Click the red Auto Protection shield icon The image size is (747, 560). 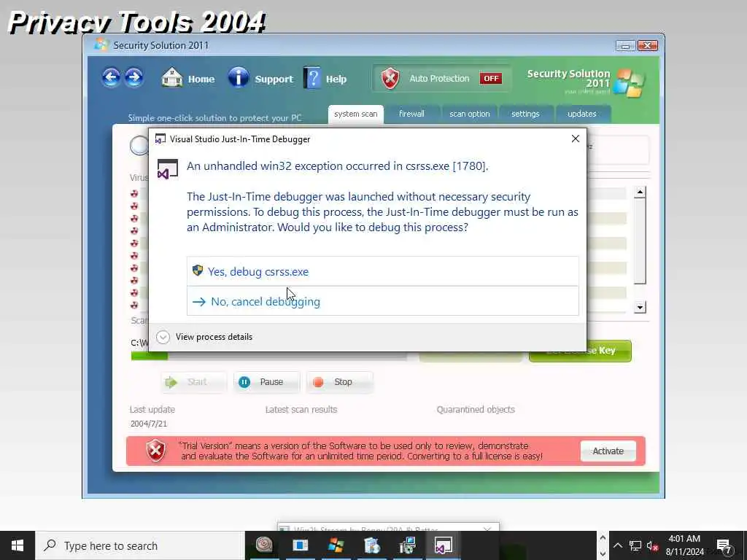pyautogui.click(x=390, y=78)
